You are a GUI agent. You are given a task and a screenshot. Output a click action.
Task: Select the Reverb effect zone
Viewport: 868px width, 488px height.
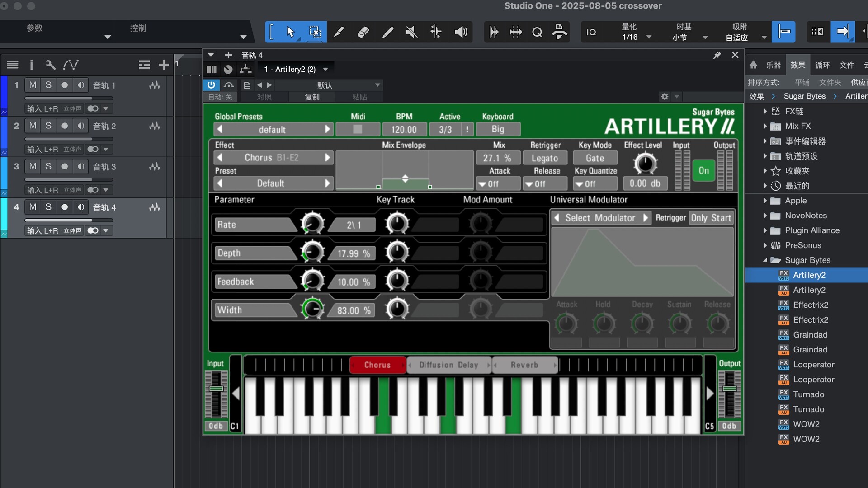(x=524, y=365)
